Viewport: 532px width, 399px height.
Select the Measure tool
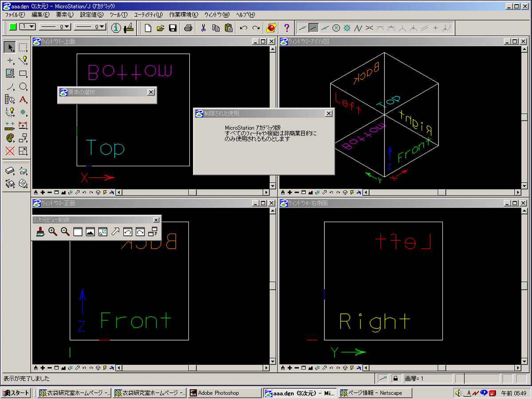[10, 125]
